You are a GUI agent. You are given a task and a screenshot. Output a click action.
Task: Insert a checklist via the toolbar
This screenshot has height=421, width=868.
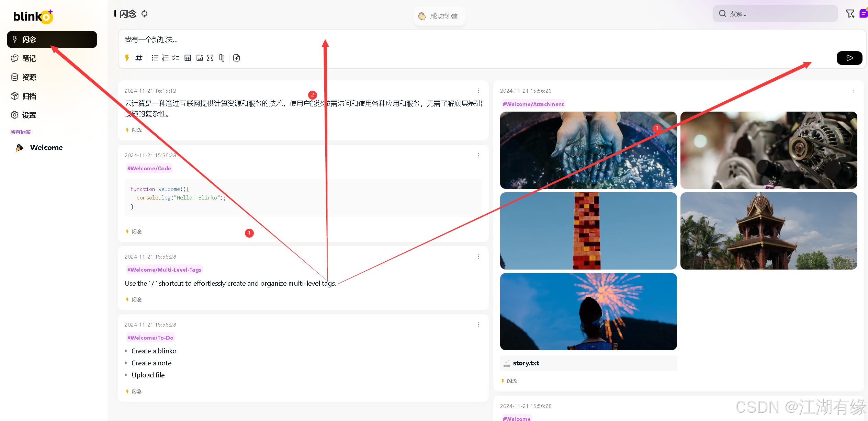coord(176,58)
